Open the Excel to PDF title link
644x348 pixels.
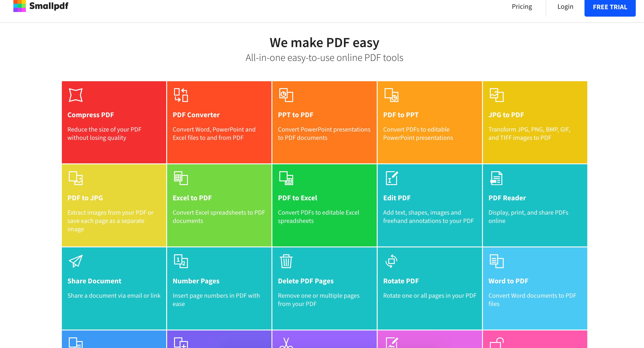pyautogui.click(x=192, y=198)
